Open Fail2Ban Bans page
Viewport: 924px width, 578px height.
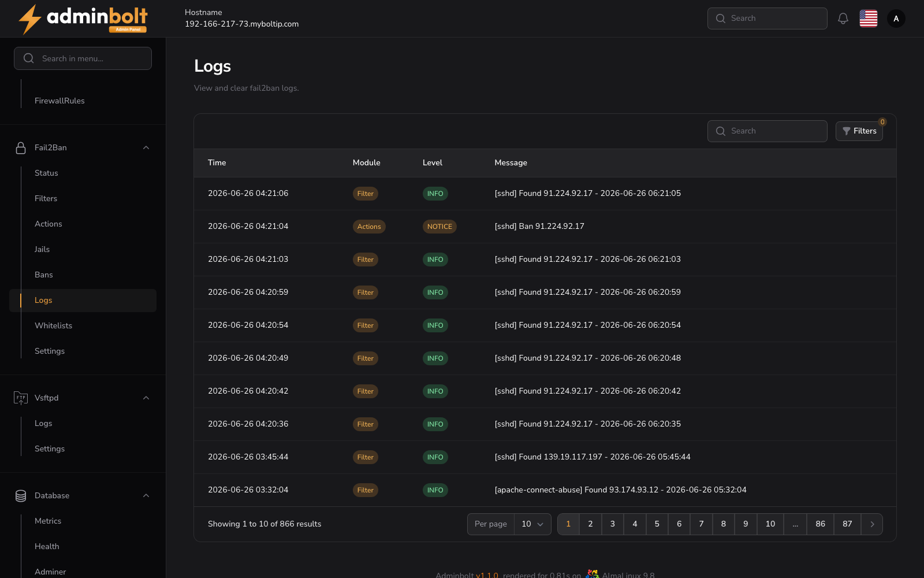(x=44, y=275)
